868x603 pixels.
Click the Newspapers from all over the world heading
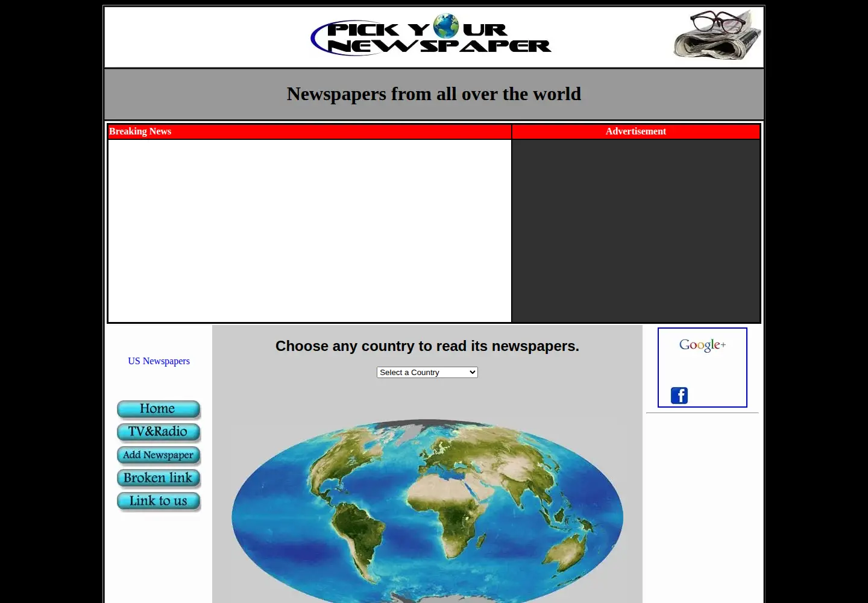coord(434,94)
